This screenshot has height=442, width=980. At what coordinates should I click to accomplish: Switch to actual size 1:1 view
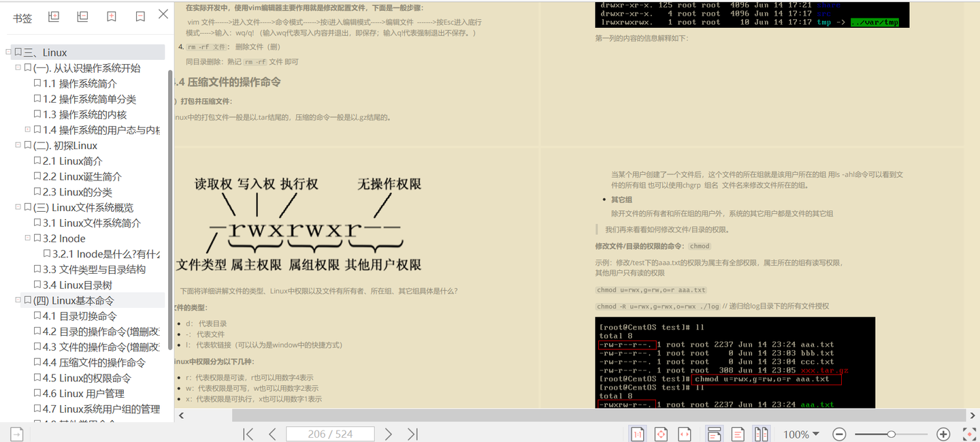tap(638, 434)
